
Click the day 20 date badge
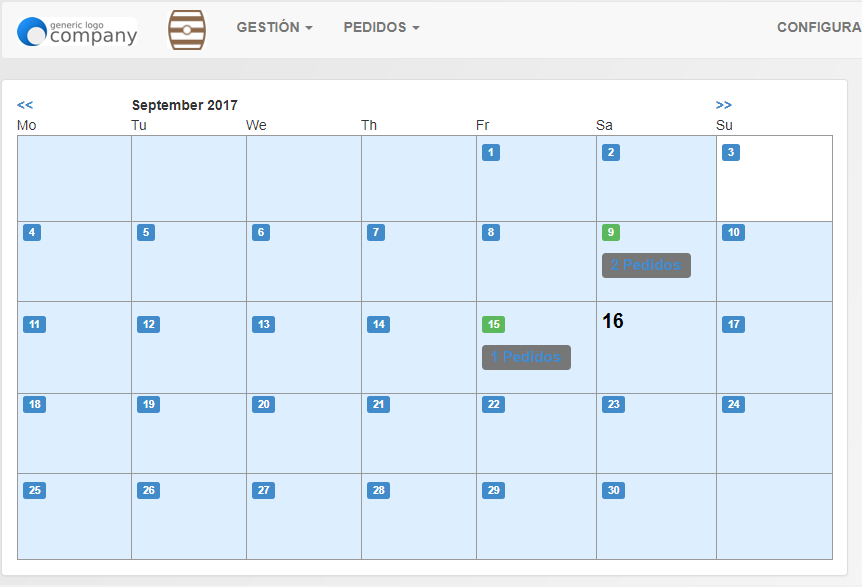263,405
